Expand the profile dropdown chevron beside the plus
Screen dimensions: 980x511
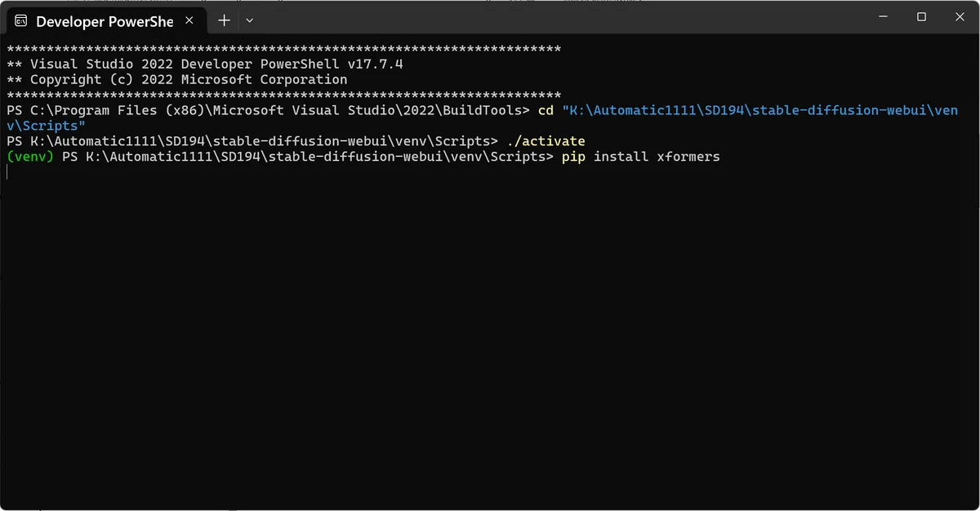click(x=250, y=20)
